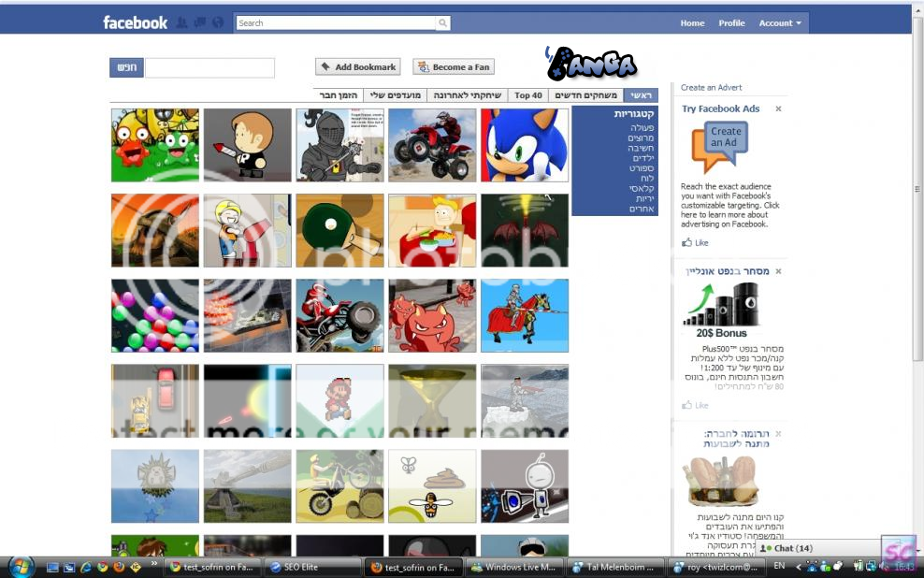Open the friend requests icon in header

click(181, 22)
